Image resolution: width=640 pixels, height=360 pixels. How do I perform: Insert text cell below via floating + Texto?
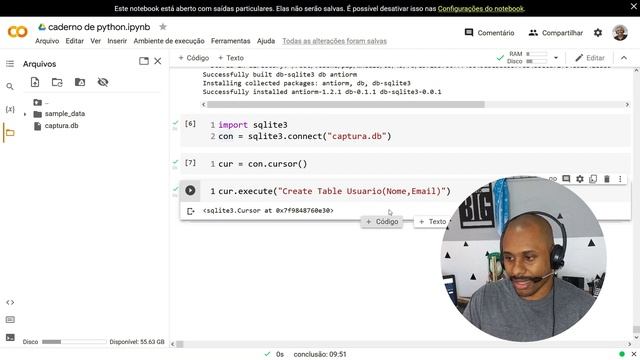(x=433, y=222)
